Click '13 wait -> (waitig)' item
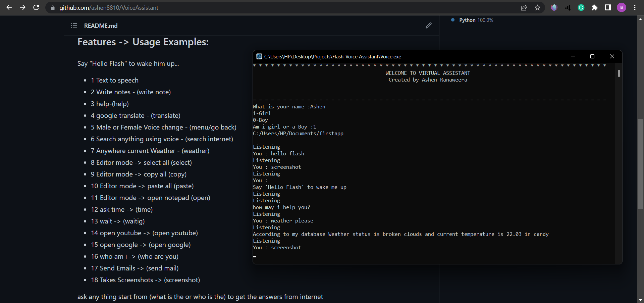This screenshot has height=303, width=644. [118, 221]
